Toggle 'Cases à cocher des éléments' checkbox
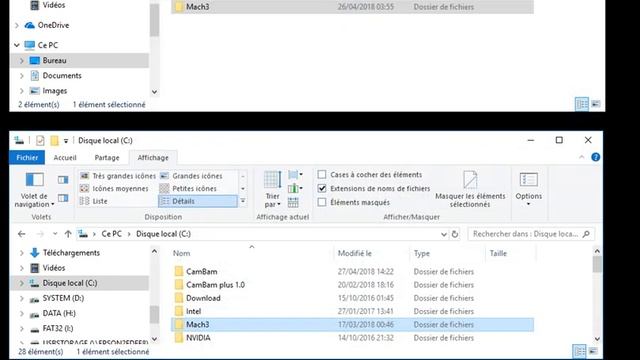This screenshot has height=360, width=640. point(322,175)
